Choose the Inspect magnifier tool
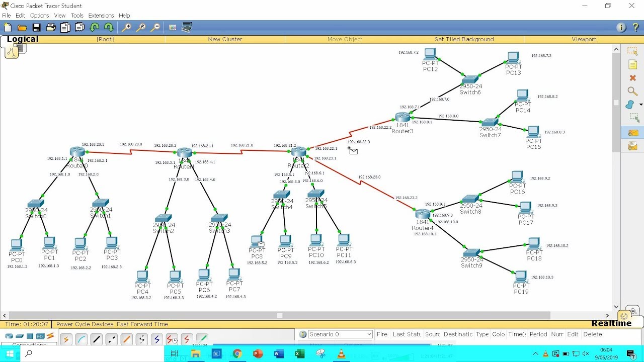644x362 pixels. coord(632,91)
